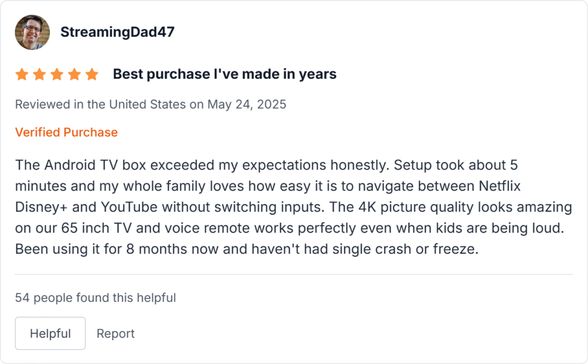Click the middle star of the rating
The image size is (588, 364).
click(x=57, y=73)
